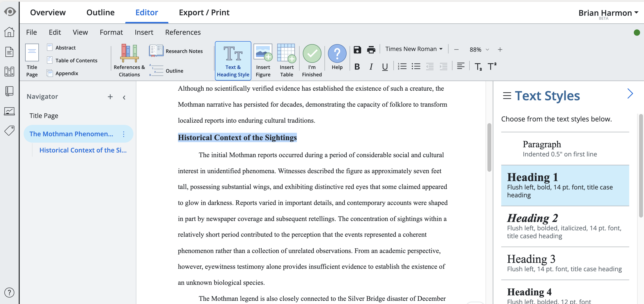The image size is (644, 304).
Task: Increase zoom with plus button
Action: [500, 50]
